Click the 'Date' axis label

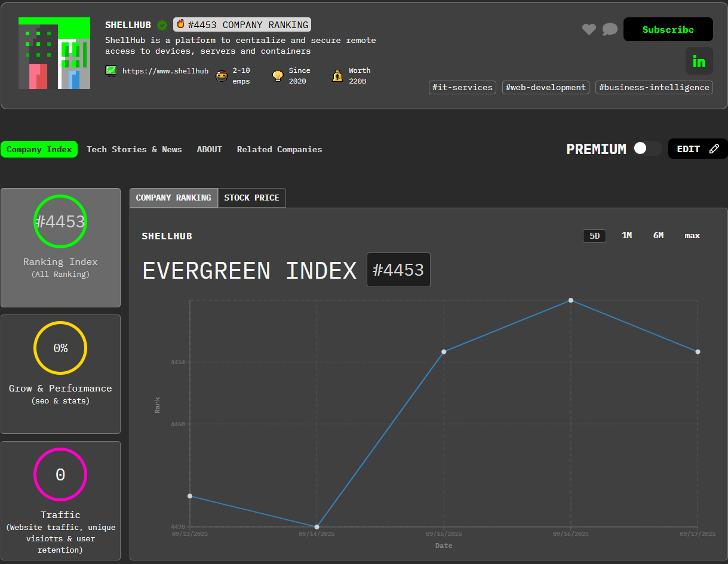[x=444, y=545]
